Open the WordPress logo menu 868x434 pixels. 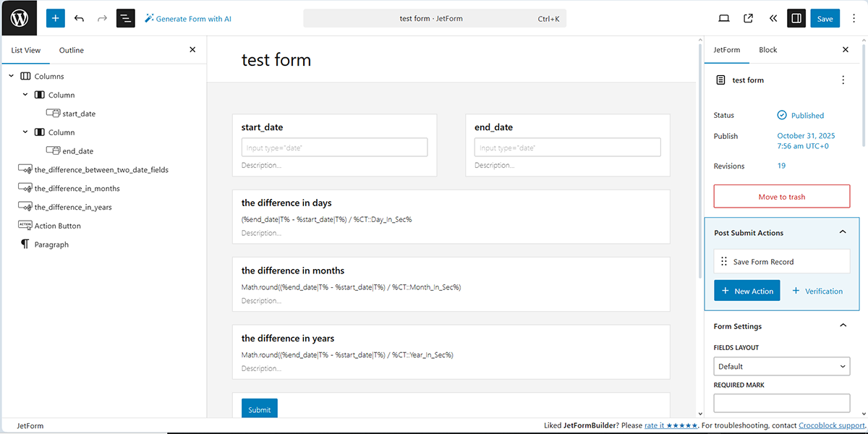click(19, 18)
